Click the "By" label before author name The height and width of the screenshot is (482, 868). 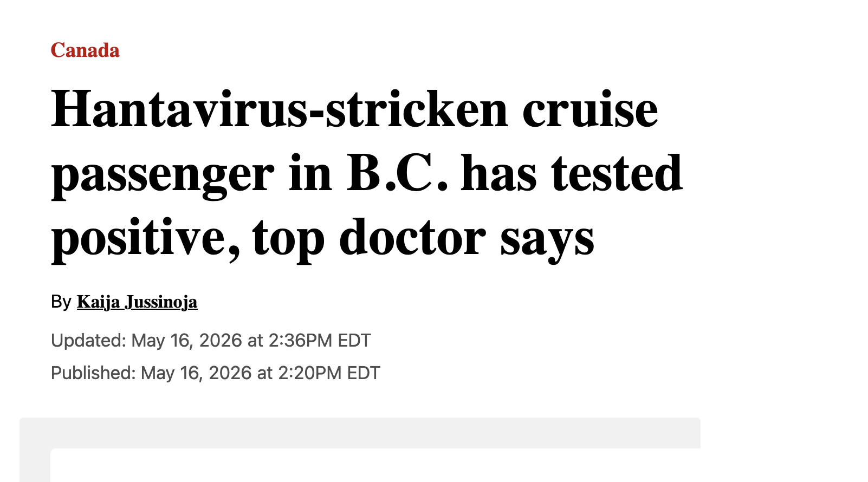coord(61,302)
